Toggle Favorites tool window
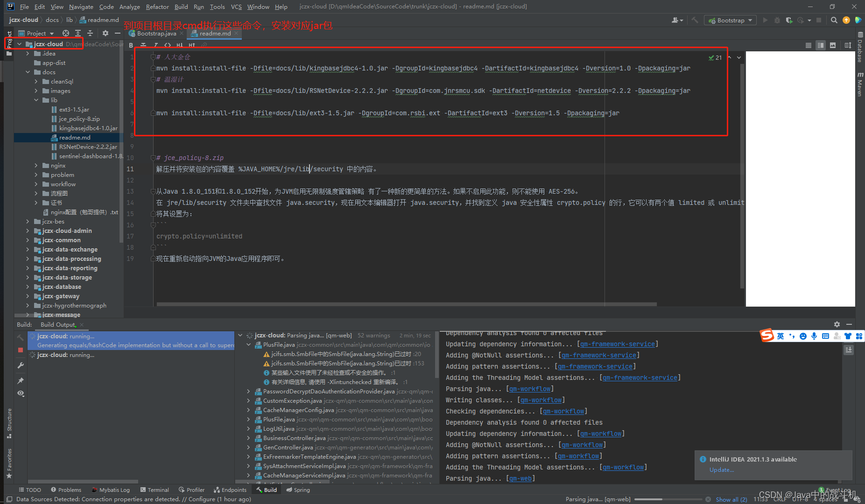The height and width of the screenshot is (504, 865). pyautogui.click(x=9, y=463)
